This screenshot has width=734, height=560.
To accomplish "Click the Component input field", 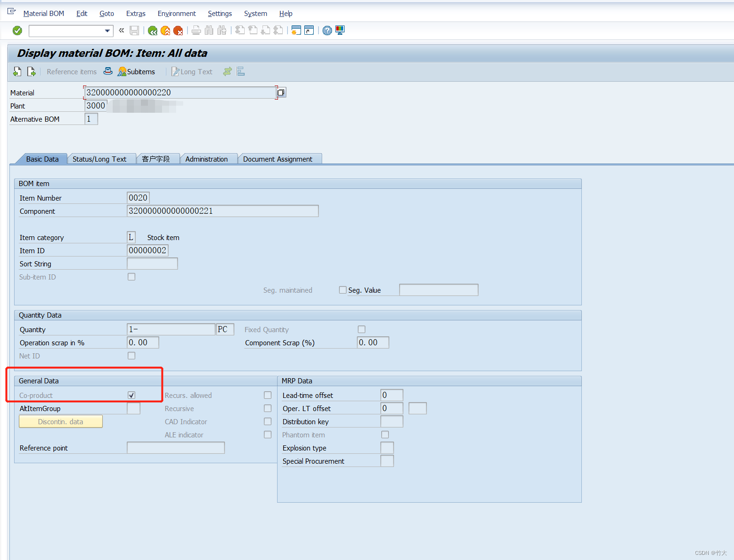I will point(223,211).
